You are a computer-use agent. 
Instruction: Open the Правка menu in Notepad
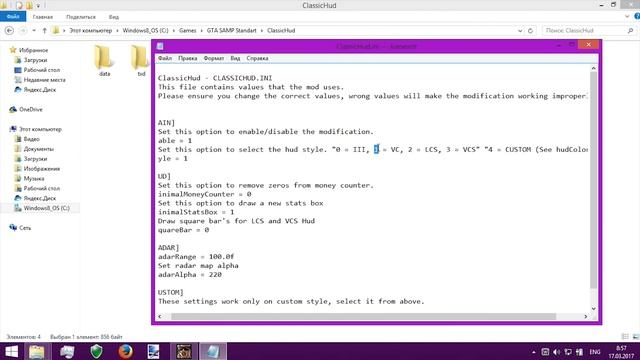pos(188,58)
